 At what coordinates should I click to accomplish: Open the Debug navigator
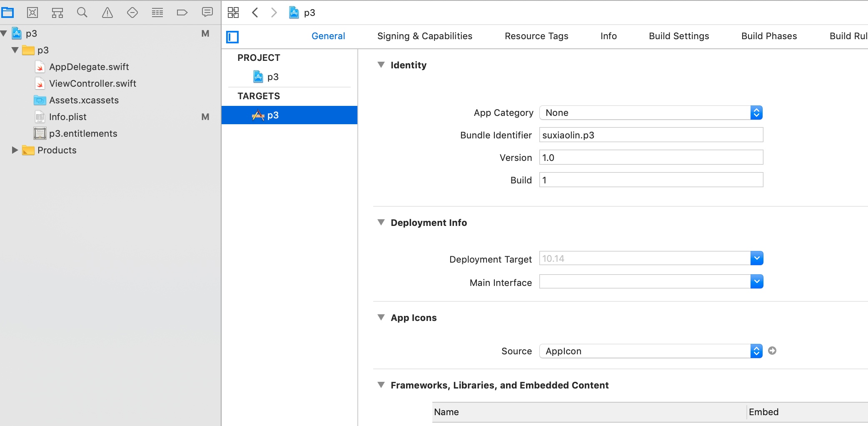click(157, 13)
